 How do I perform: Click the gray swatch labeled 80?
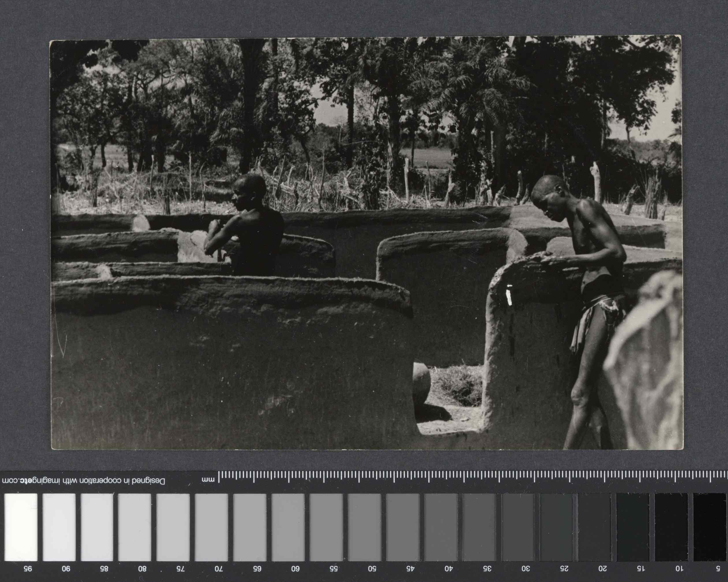point(135,527)
